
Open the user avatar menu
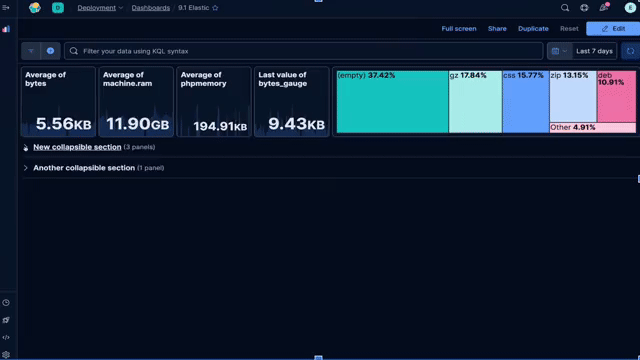point(630,8)
